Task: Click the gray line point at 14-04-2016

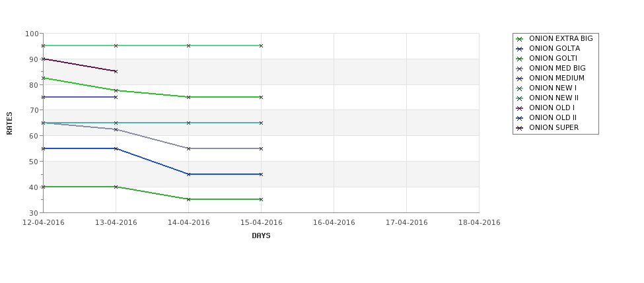Action: coord(188,148)
